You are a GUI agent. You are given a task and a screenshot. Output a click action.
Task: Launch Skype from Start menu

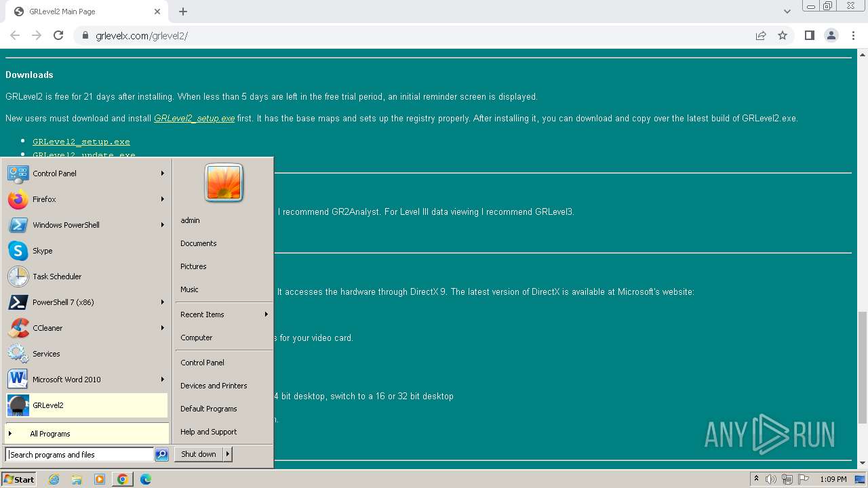[x=18, y=251]
